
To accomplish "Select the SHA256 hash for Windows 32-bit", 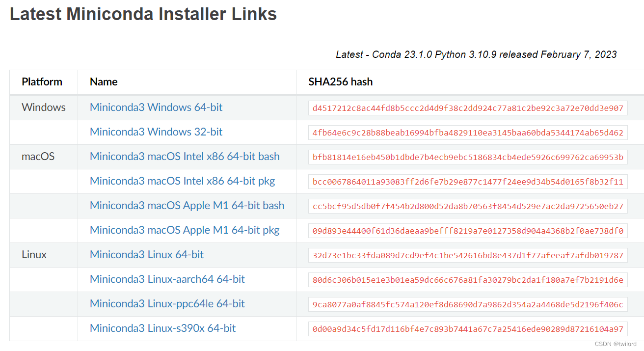I will [467, 132].
